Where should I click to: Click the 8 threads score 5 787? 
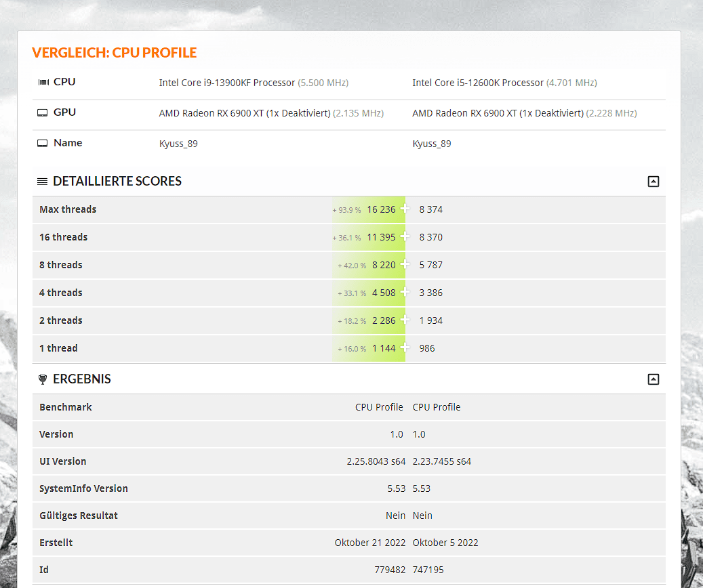431,265
